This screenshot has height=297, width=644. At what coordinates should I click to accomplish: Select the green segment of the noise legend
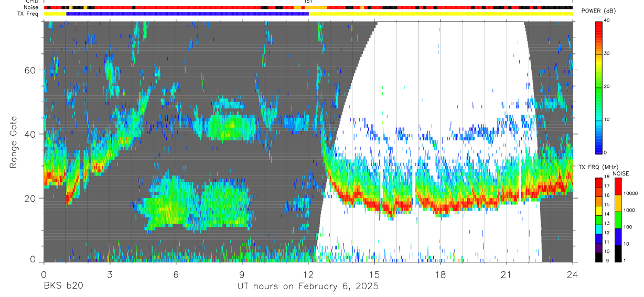619,220
